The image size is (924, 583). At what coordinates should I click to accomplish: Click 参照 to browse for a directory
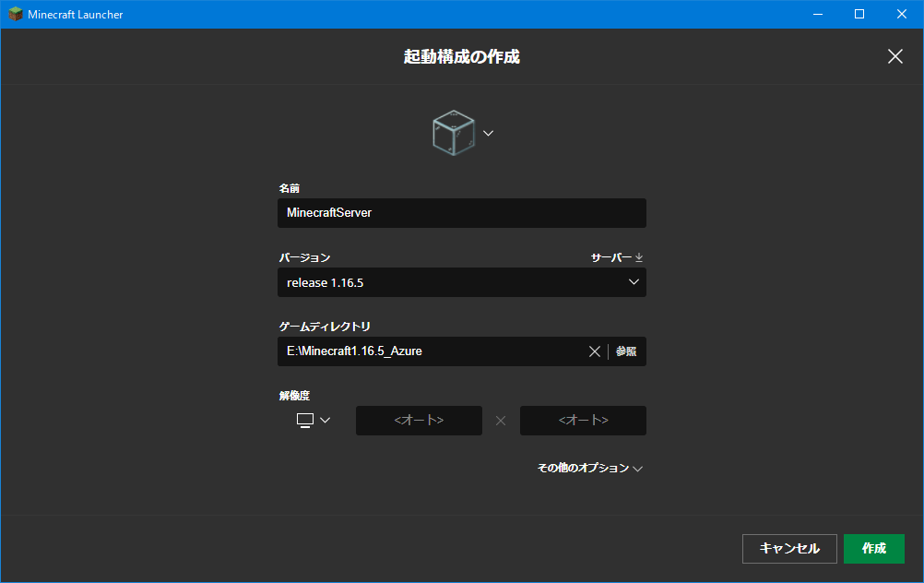click(626, 351)
